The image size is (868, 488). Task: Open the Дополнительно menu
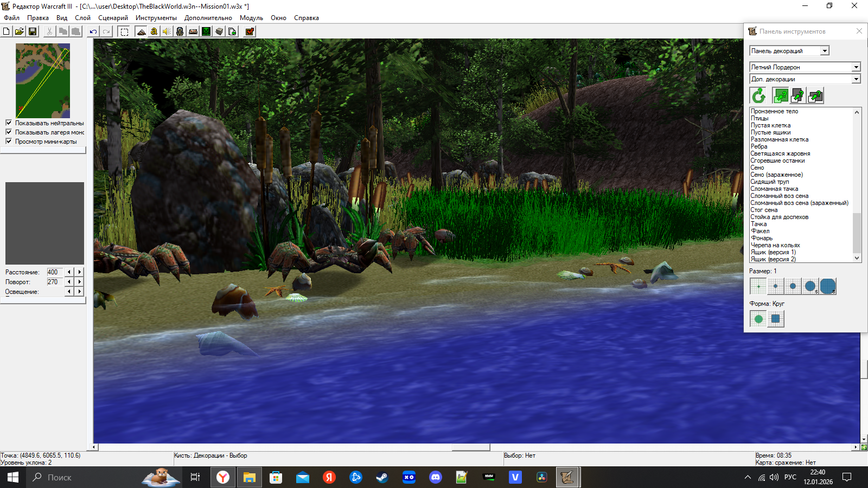[x=208, y=18]
